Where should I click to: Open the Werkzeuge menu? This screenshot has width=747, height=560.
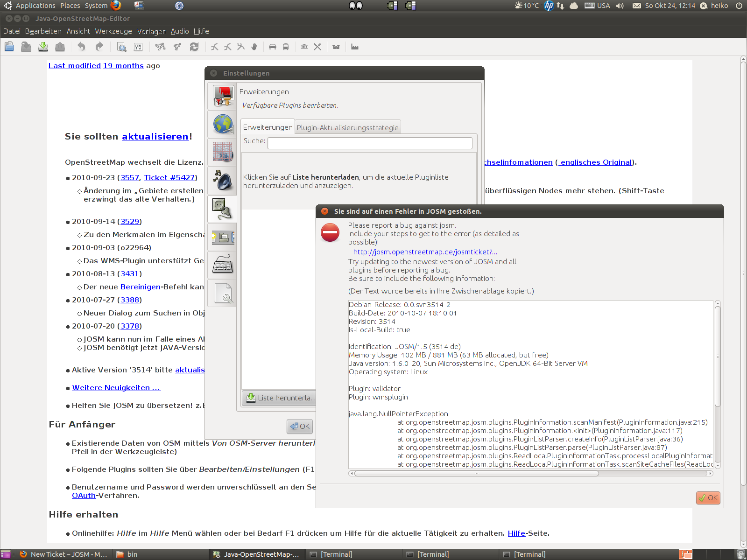pyautogui.click(x=113, y=31)
